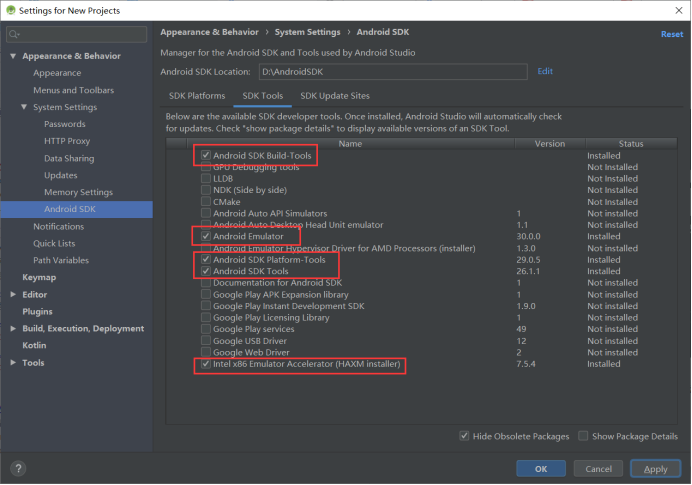692x485 pixels.
Task: Select the SDK Tools tab
Action: coord(263,96)
